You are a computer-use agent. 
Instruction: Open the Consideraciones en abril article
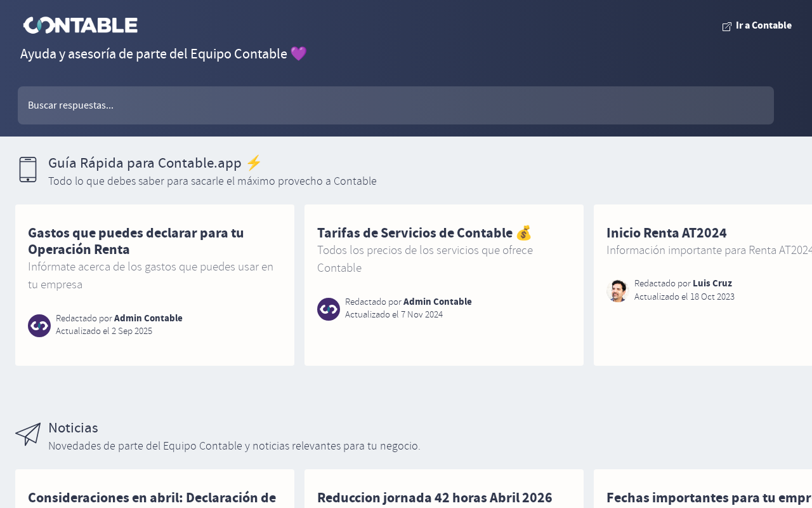point(152,498)
